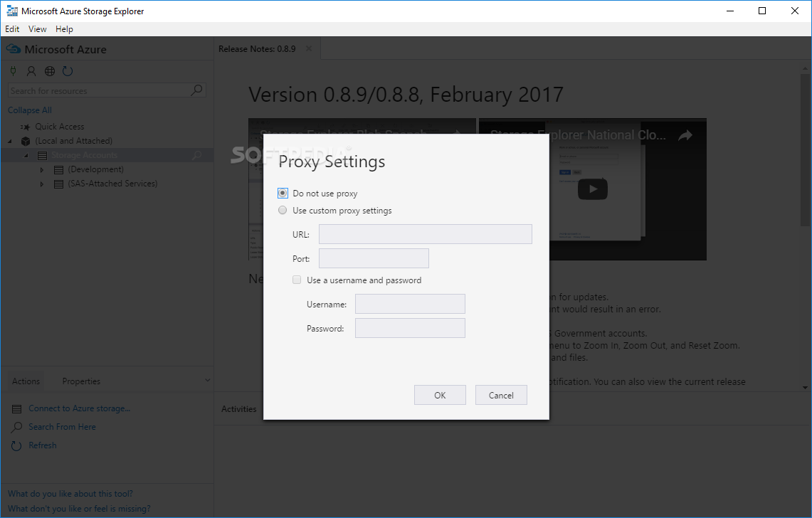The height and width of the screenshot is (518, 812).
Task: Click Cancel in Proxy Settings dialog
Action: (501, 395)
